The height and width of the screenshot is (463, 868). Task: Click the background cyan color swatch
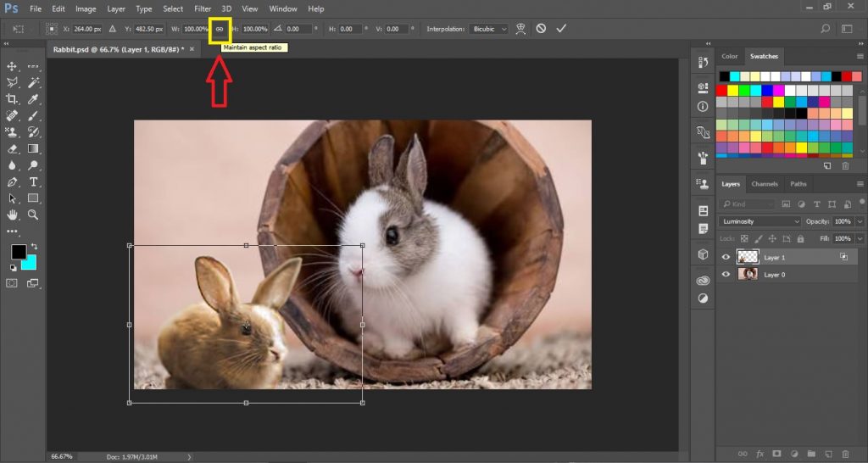coord(31,265)
